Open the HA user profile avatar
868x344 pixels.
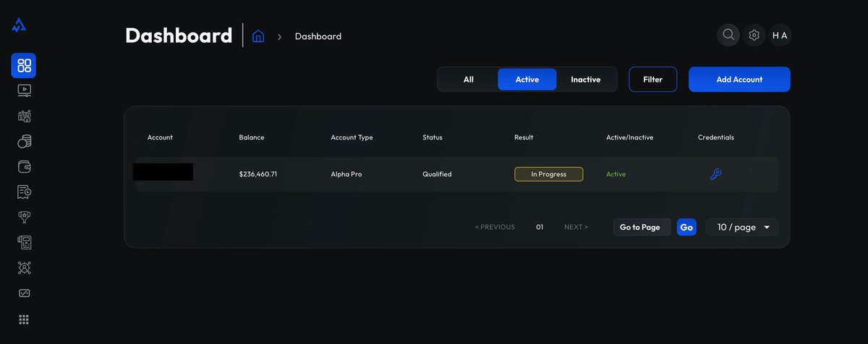coord(780,35)
